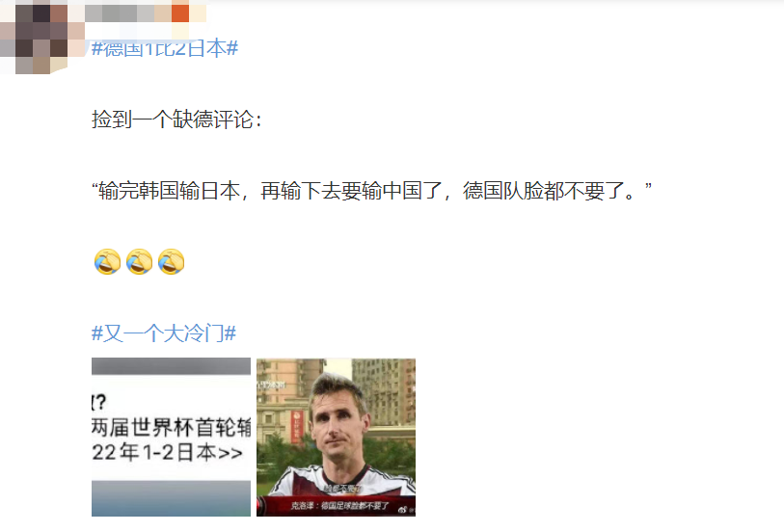The image size is (784, 532).
Task: Click the player's face in the right photo
Action: (337, 422)
